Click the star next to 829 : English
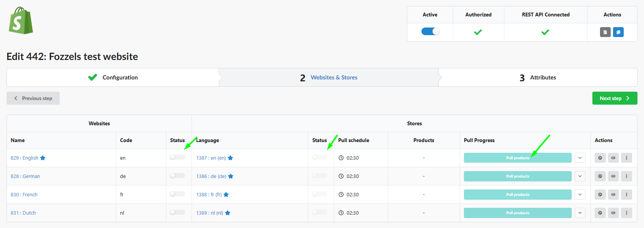Image resolution: width=644 pixels, height=228 pixels. pos(43,158)
